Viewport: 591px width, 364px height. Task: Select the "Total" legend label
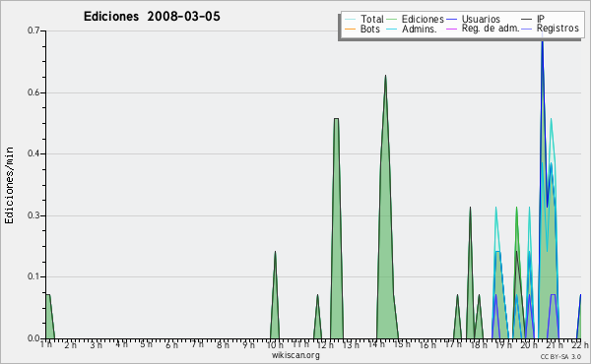coord(372,19)
